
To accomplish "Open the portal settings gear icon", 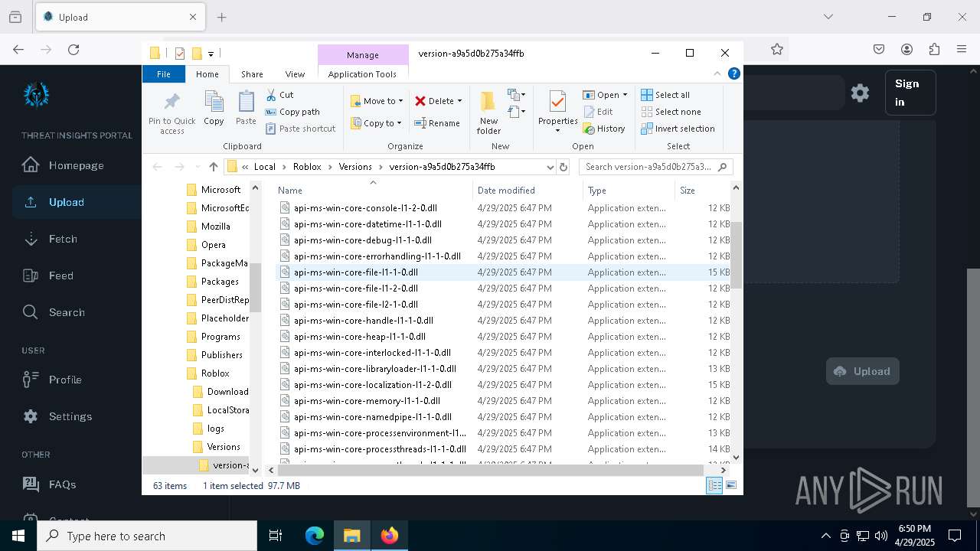I will point(860,93).
